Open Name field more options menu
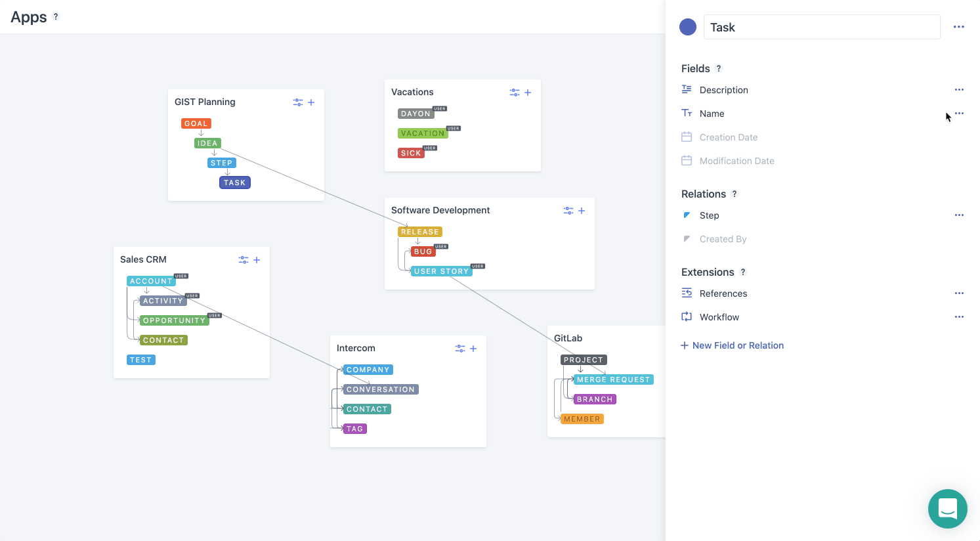 click(x=959, y=114)
